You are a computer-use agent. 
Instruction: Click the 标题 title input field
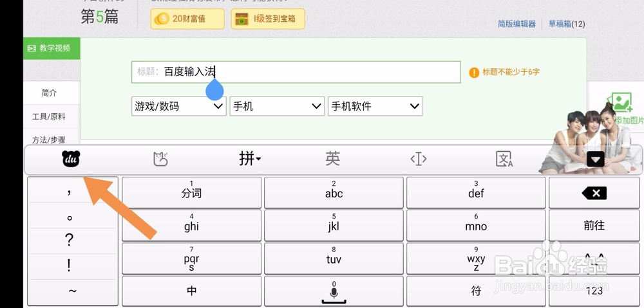click(296, 72)
